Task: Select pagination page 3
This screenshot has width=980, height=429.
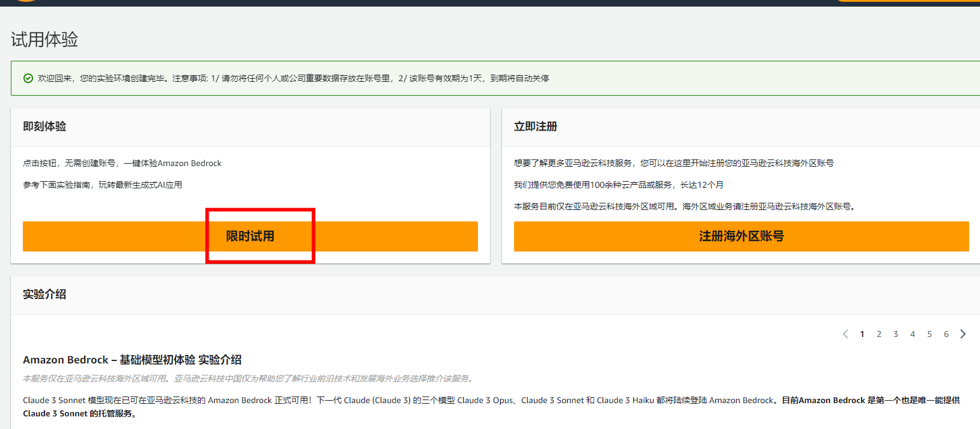Action: pyautogui.click(x=896, y=334)
